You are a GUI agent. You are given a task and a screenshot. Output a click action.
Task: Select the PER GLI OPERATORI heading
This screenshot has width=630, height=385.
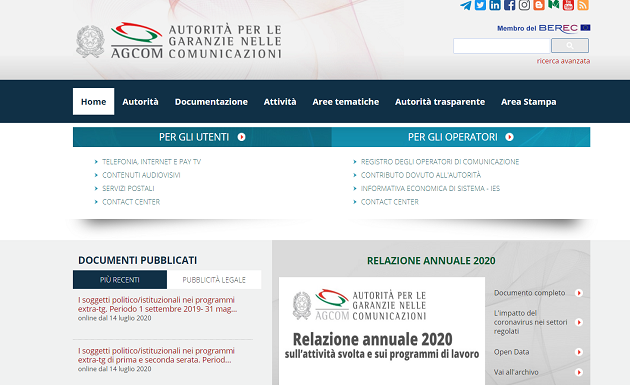452,137
